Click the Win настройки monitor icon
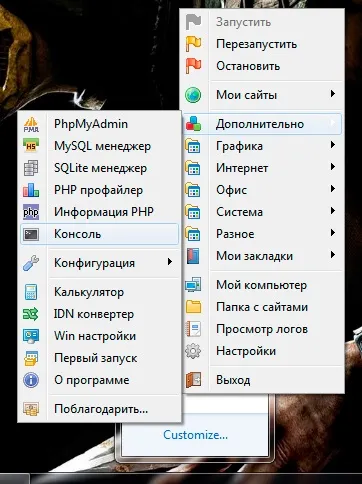362x484 pixels. (31, 336)
